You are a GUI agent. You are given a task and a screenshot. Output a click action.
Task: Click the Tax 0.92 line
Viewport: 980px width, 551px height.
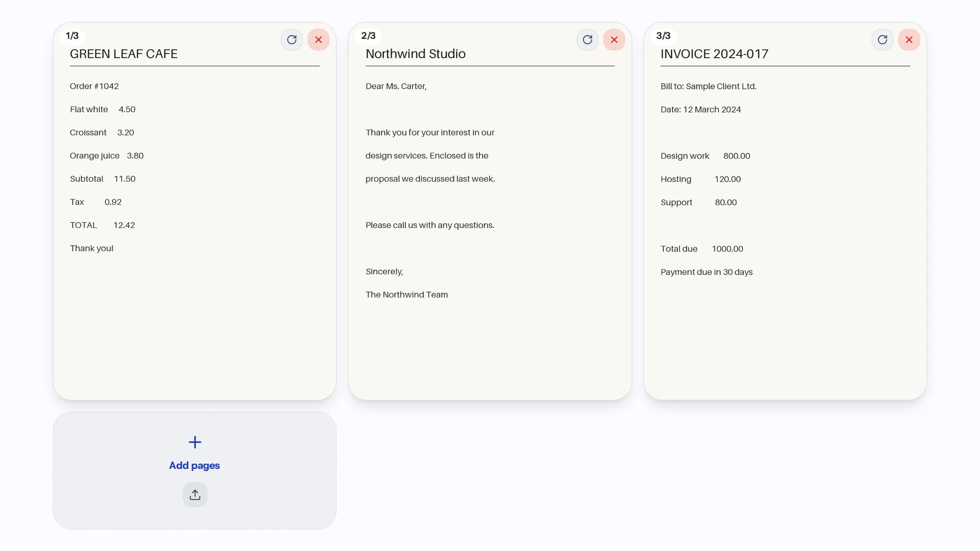pos(96,202)
